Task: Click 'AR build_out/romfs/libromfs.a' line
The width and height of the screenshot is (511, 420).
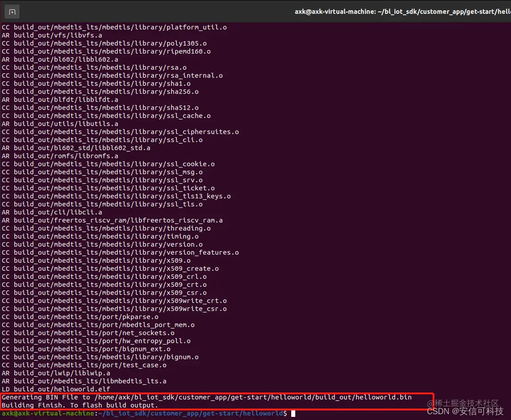Action: pos(60,156)
